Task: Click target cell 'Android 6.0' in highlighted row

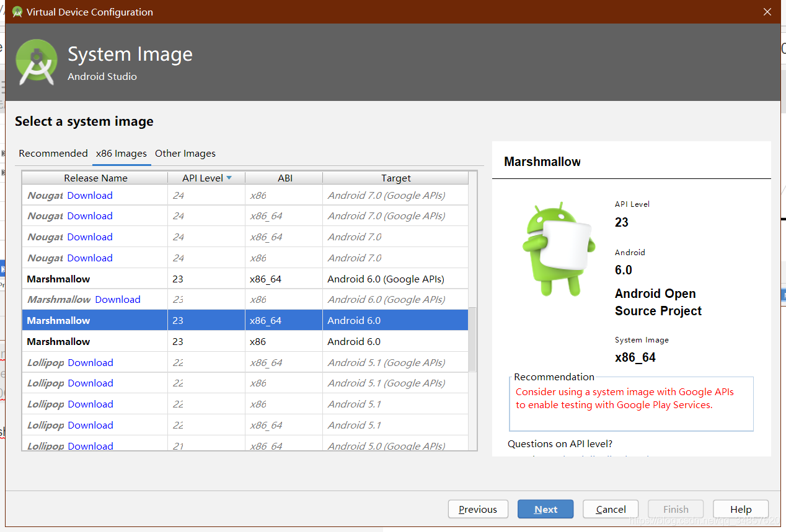Action: point(395,321)
